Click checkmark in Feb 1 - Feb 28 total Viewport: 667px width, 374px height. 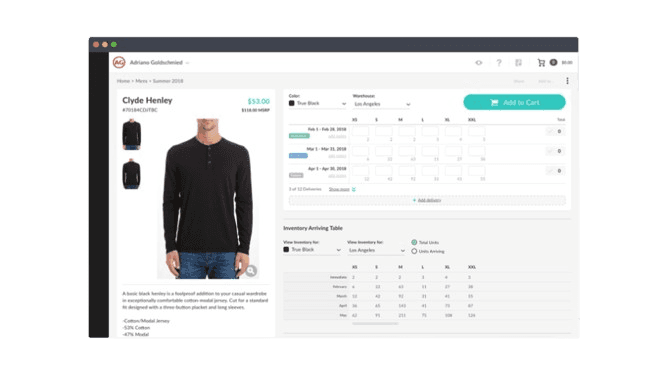coord(550,131)
